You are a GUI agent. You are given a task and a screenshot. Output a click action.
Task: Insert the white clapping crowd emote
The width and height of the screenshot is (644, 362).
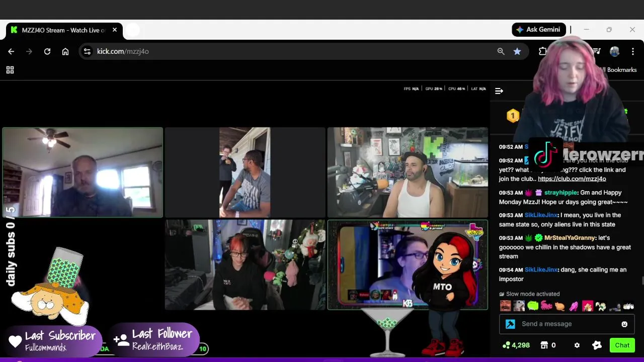tap(628, 306)
